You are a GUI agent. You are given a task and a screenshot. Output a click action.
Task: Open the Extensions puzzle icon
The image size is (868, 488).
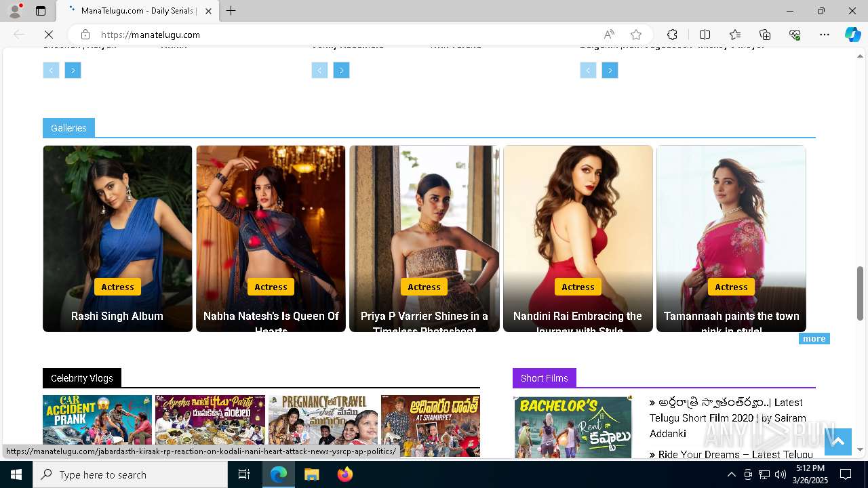tap(672, 35)
